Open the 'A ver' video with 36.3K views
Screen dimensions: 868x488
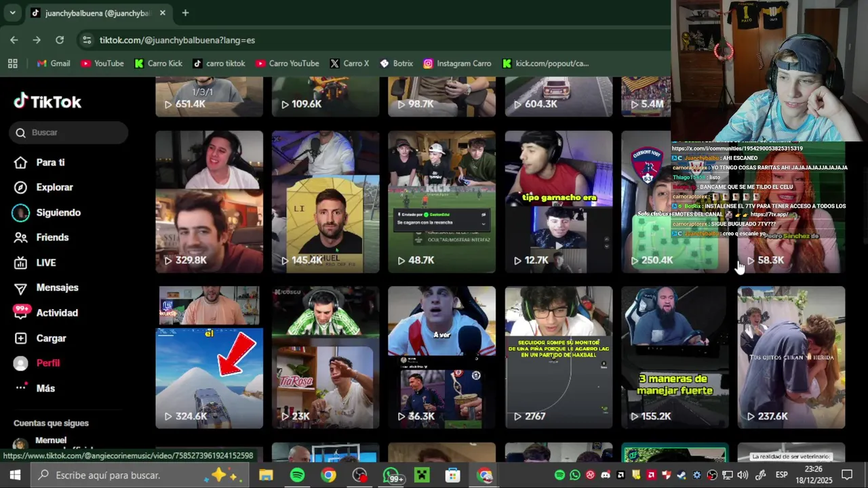[441, 358]
